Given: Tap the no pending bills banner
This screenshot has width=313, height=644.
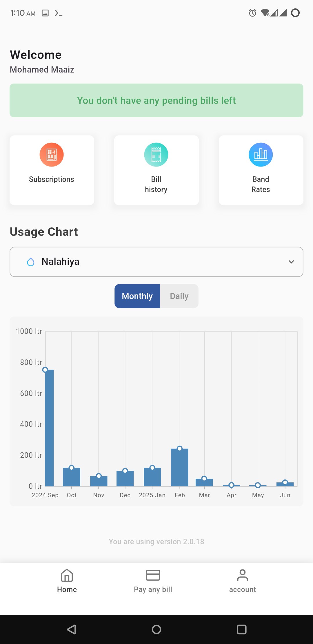Looking at the screenshot, I should coord(156,100).
